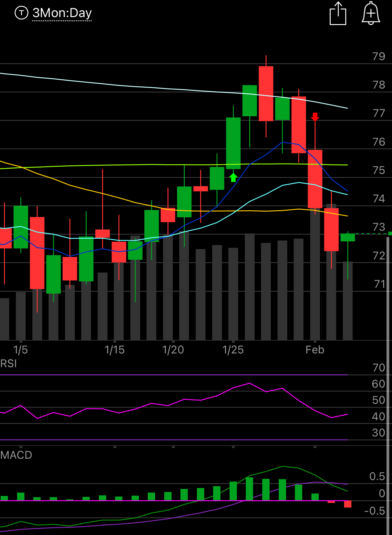This screenshot has width=392, height=535.
Task: Tap the 71 price axis label
Action: click(379, 284)
